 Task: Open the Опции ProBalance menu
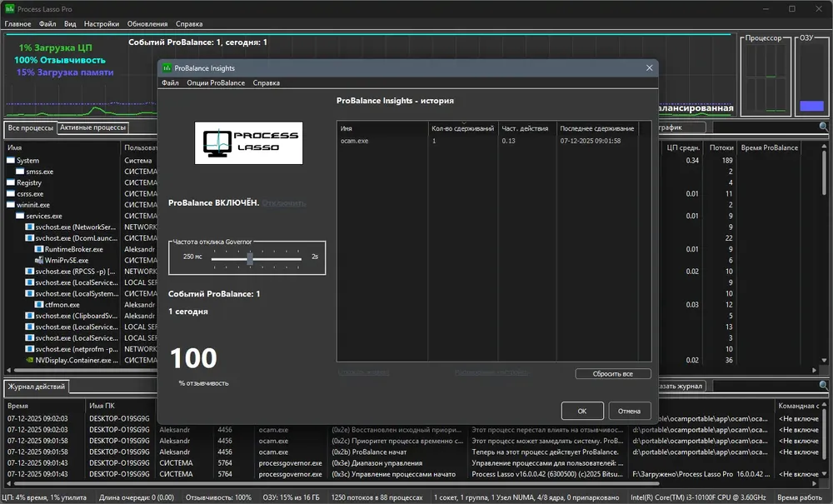tap(216, 82)
